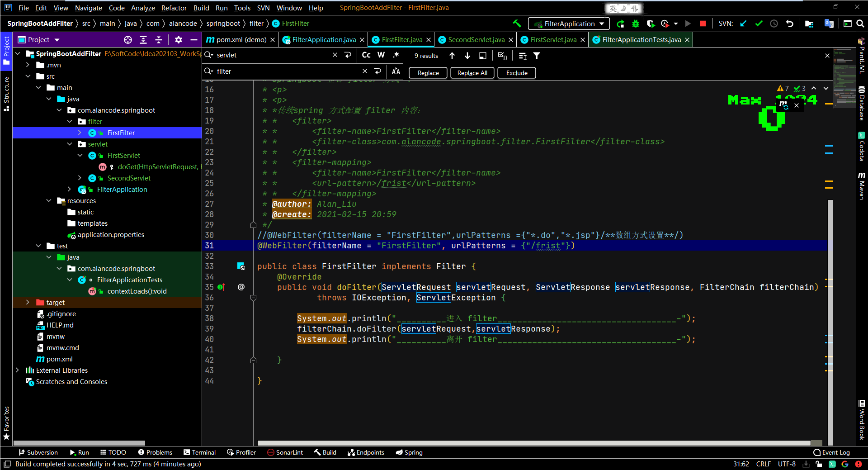Expand the target folder
Image resolution: width=868 pixels, height=470 pixels.
tap(28, 303)
